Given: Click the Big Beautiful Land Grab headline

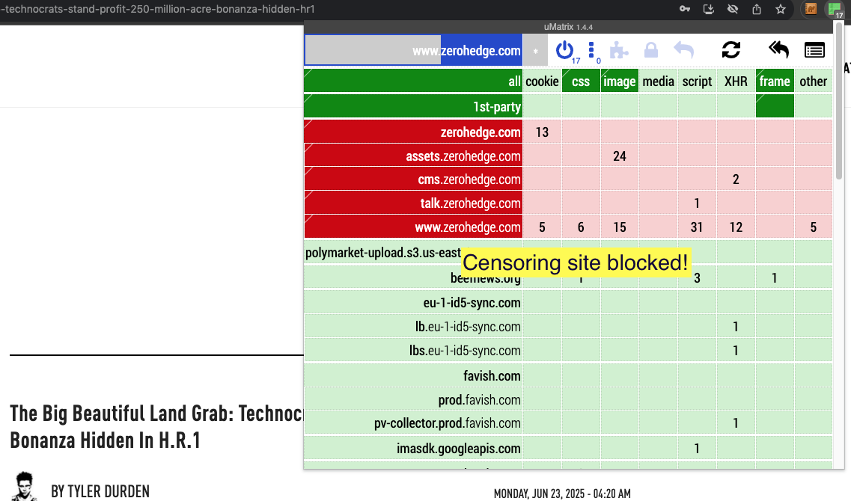Looking at the screenshot, I should coord(157,427).
